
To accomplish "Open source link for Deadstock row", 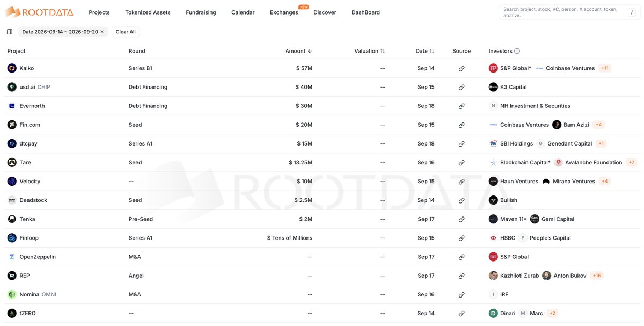I will (x=462, y=200).
